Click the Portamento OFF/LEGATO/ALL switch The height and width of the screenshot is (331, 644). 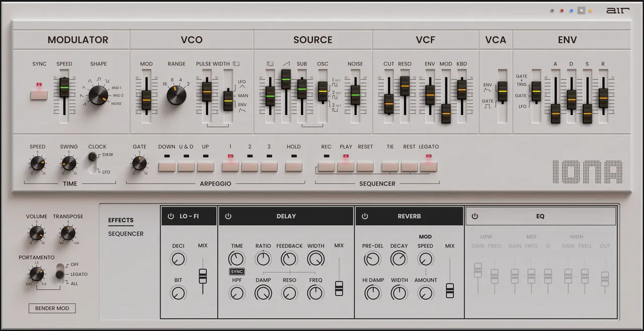[60, 274]
